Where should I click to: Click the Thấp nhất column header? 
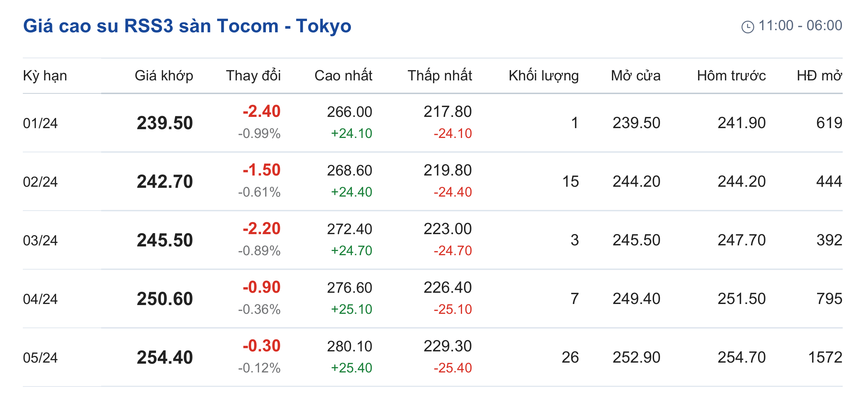point(439,76)
